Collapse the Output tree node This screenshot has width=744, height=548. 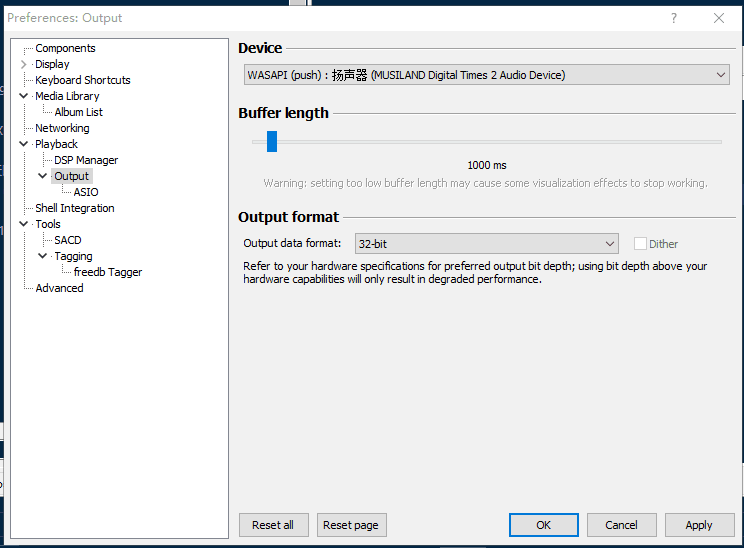43,176
